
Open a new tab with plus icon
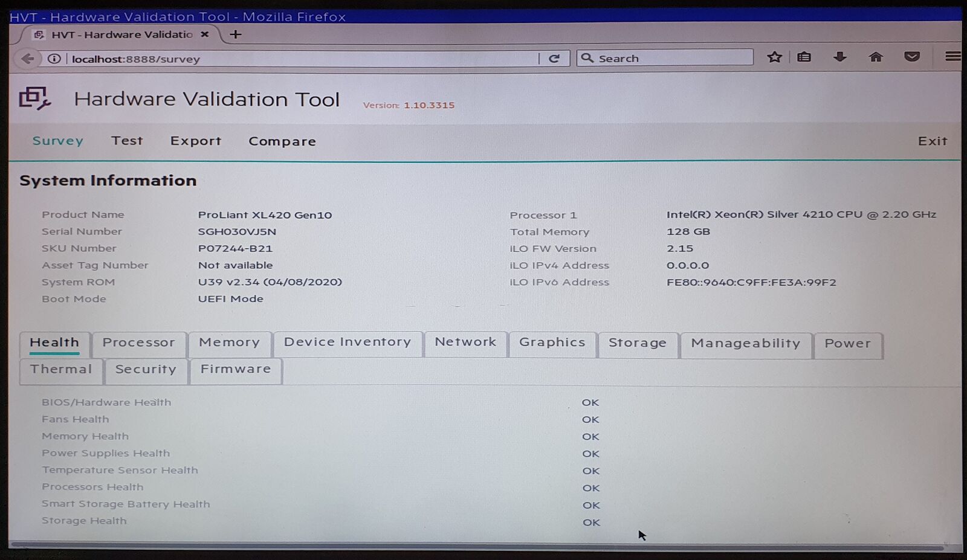tap(236, 34)
